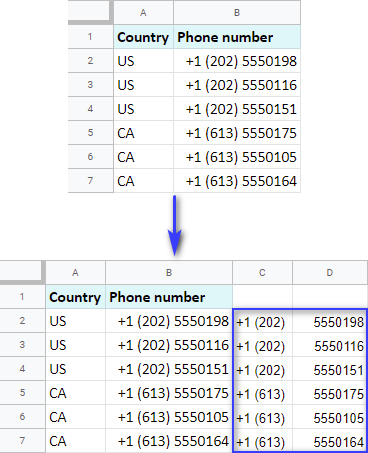The image size is (368, 453).
Task: Click the 'US' cell in row 3 of the two-column sheet
Action: pyautogui.click(x=143, y=85)
